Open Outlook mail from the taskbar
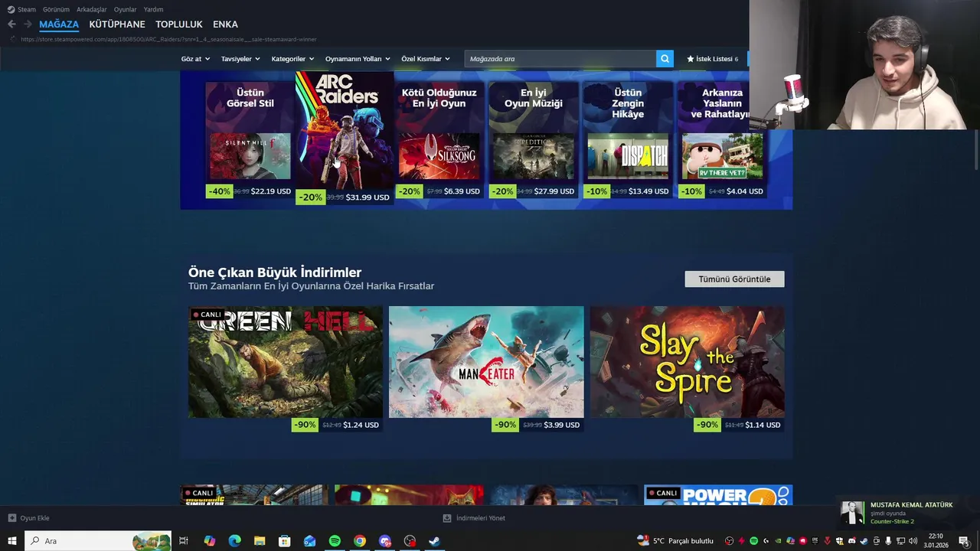 309,541
